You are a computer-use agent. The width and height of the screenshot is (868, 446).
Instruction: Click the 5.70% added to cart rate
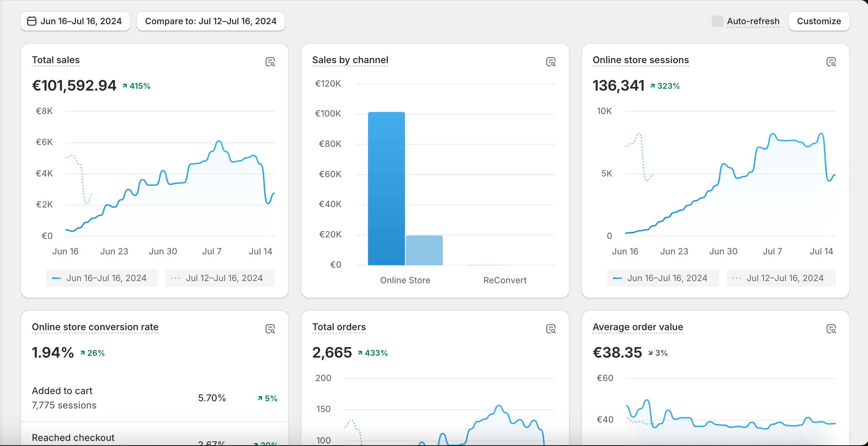[x=212, y=398]
